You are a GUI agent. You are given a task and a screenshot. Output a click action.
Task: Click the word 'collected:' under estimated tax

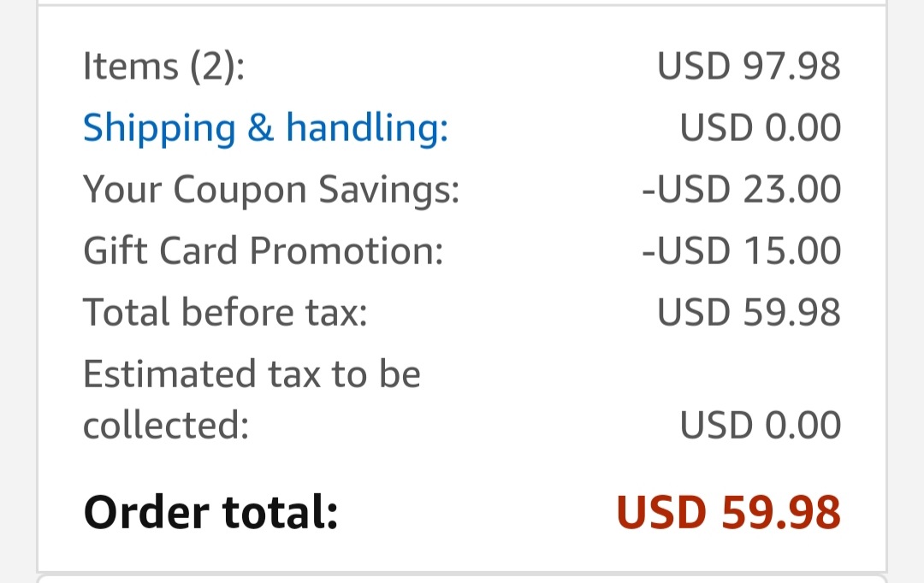pyautogui.click(x=166, y=425)
